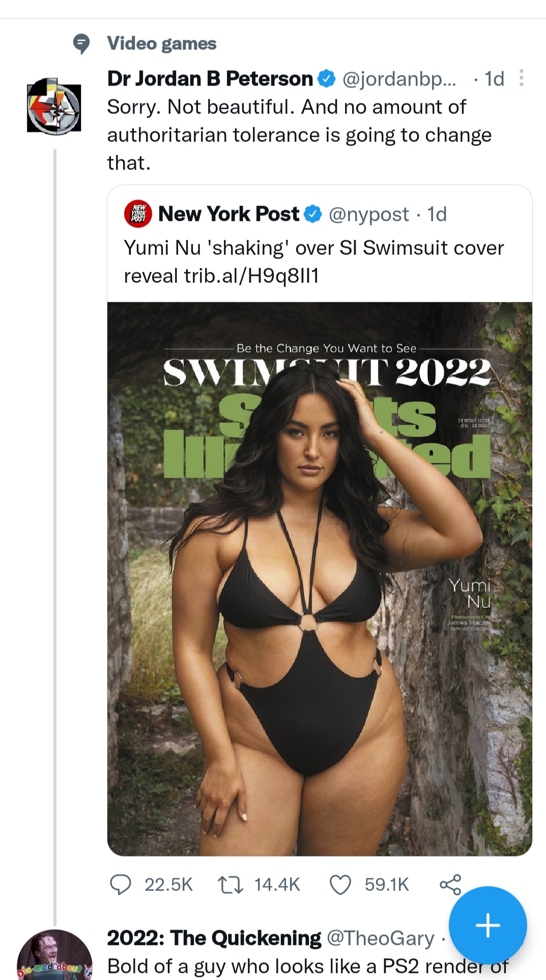
Task: Reply using the comment bubble icon
Action: [121, 884]
